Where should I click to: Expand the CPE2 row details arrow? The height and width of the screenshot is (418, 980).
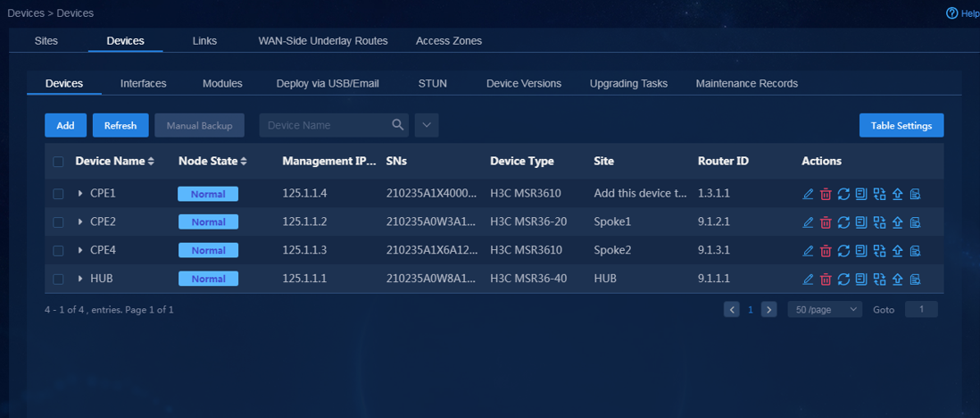click(80, 222)
